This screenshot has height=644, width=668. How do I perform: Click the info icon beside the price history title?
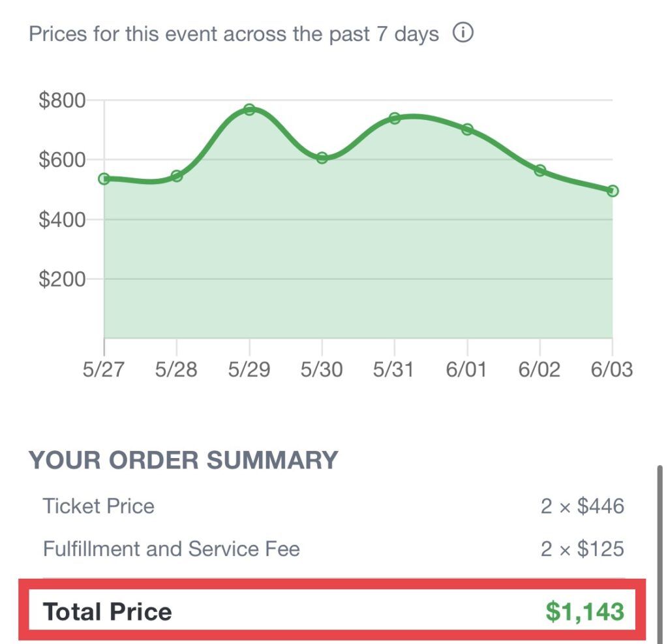(x=463, y=33)
